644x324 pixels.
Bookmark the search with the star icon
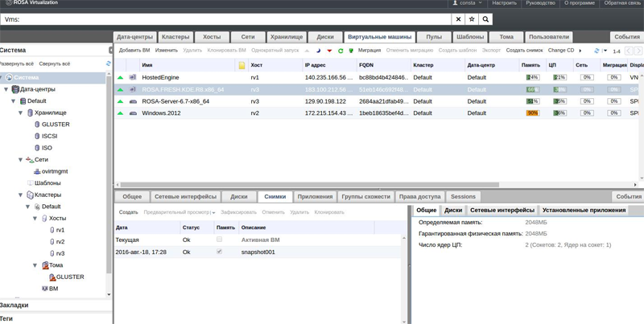point(472,19)
